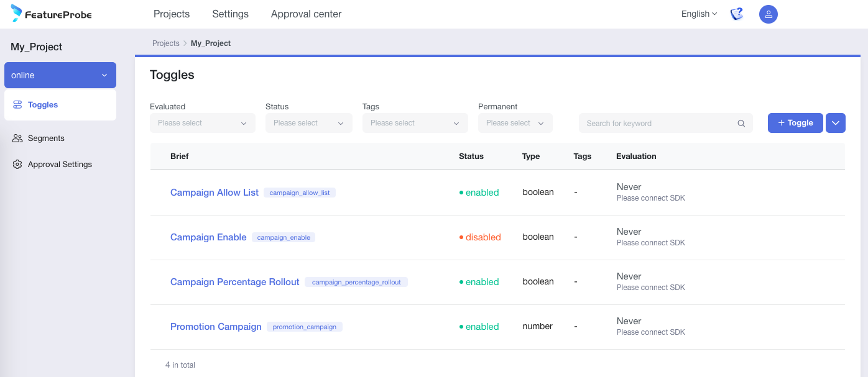Viewport: 868px width, 377px height.
Task: Create a new Toggle
Action: point(795,123)
